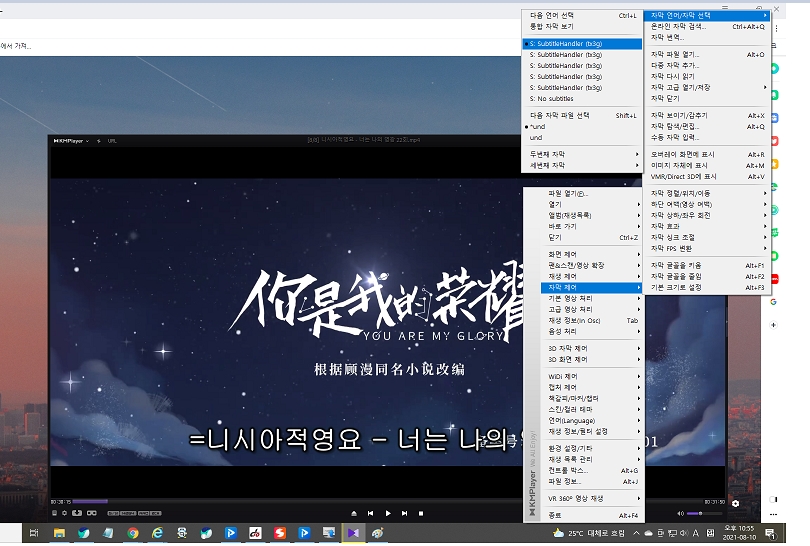Expand the 두번째 자막 submenu
This screenshot has width=810, height=546.
(x=582, y=154)
